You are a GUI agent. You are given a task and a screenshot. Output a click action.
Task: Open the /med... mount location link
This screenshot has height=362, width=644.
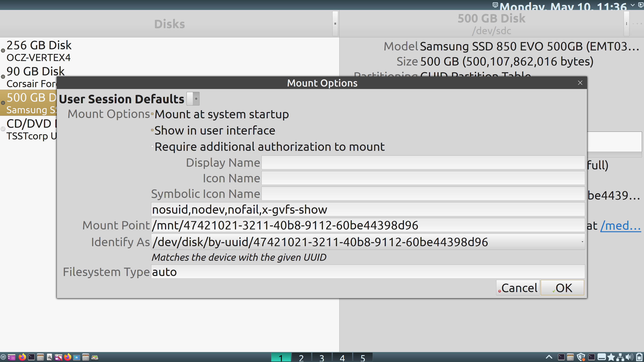(x=621, y=226)
